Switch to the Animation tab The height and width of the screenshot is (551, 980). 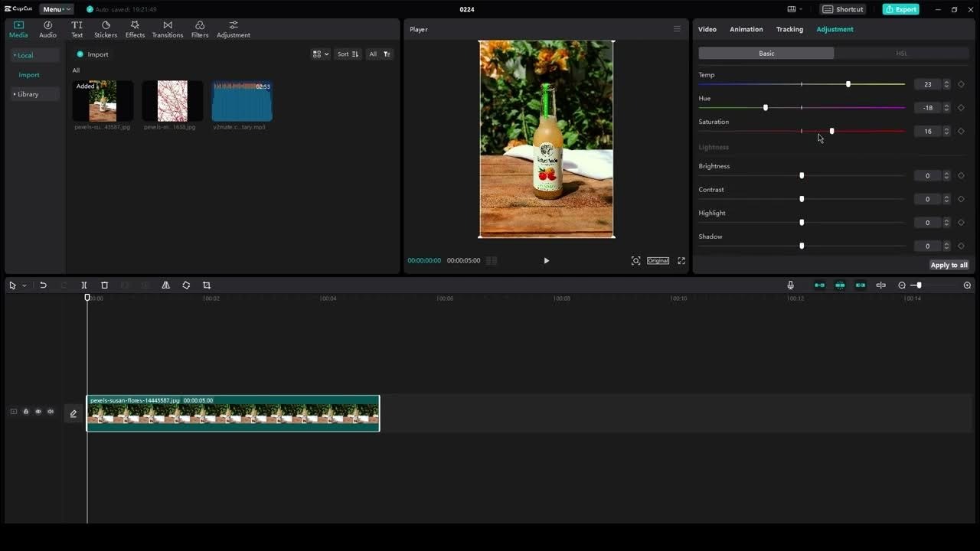(746, 29)
